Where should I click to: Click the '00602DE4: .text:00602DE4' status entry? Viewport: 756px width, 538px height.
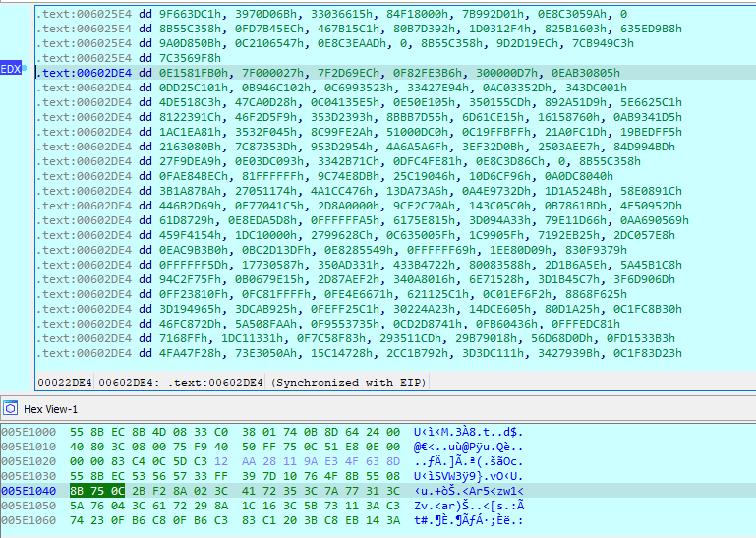coord(181,383)
